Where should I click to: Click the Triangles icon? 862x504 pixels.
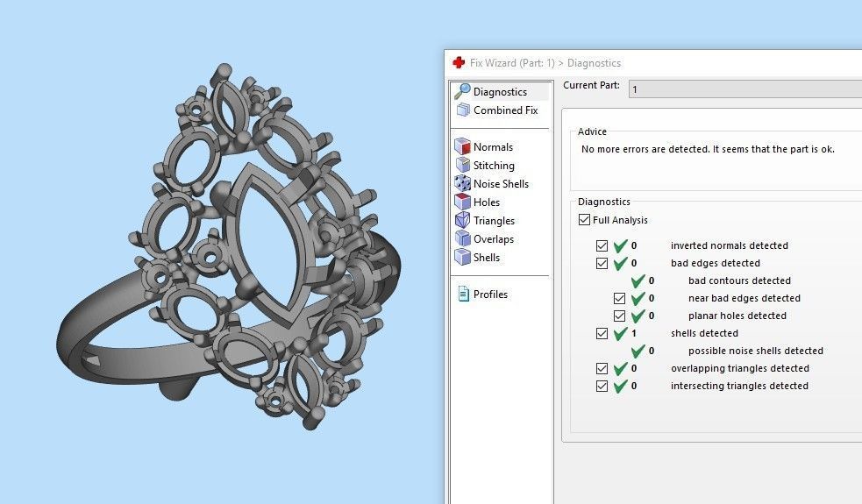point(463,220)
